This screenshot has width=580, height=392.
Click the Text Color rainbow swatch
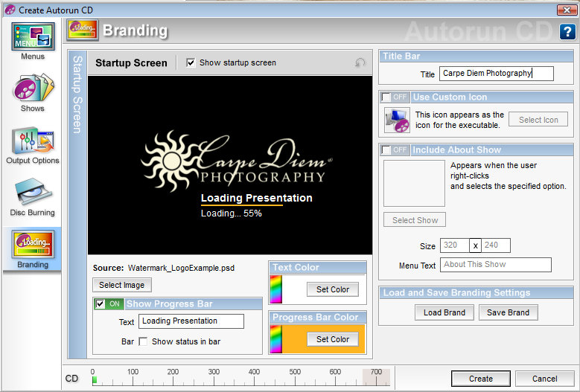pyautogui.click(x=276, y=289)
